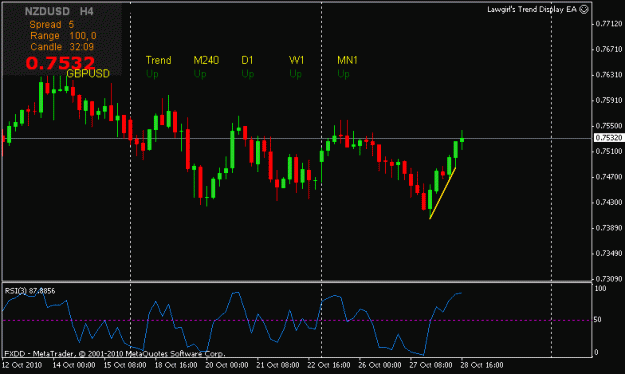Click the 12 Oct 2010 date label

22,365
